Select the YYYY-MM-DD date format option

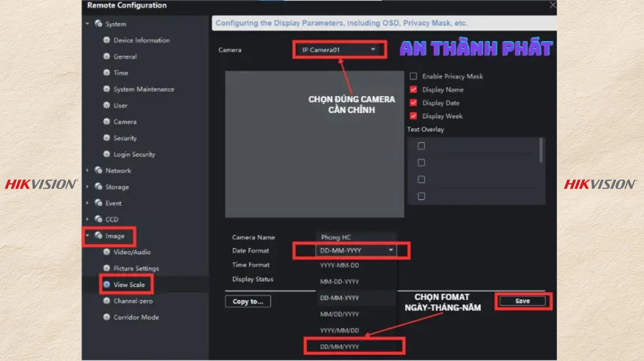(339, 265)
